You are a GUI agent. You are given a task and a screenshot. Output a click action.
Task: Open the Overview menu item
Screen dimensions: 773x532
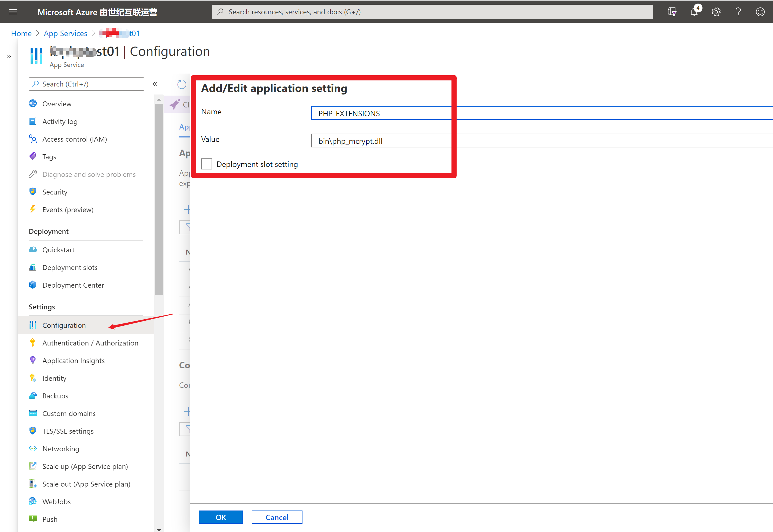pos(57,104)
